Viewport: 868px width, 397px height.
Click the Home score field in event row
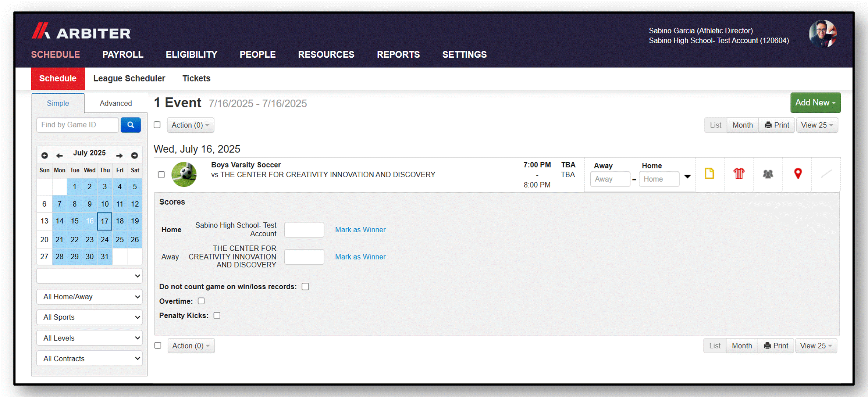pos(659,179)
